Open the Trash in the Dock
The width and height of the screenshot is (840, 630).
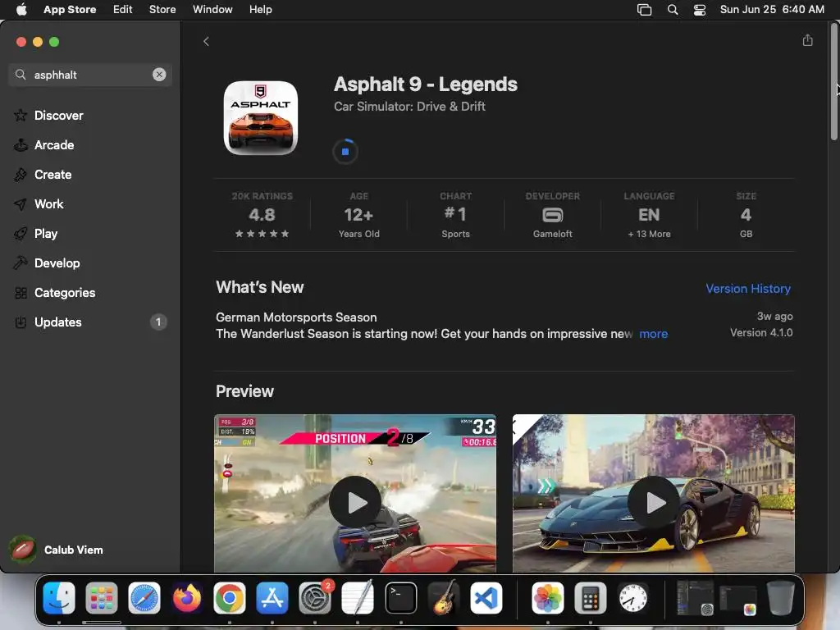[x=781, y=598]
